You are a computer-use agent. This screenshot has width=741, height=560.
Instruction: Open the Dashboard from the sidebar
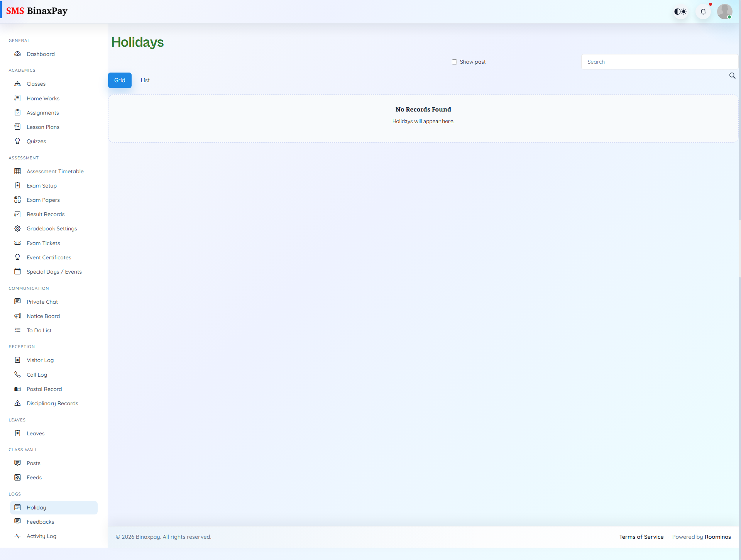(x=41, y=54)
